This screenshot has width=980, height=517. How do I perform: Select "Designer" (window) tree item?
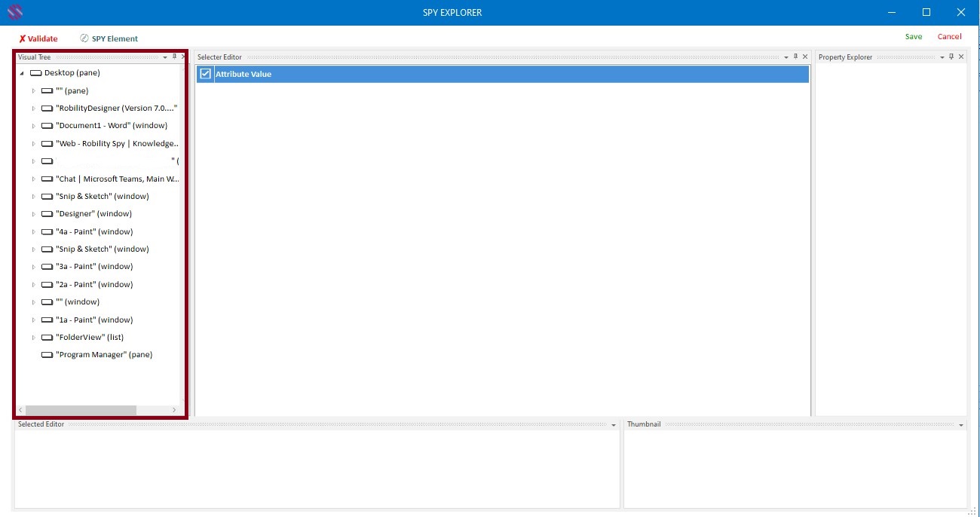point(93,214)
